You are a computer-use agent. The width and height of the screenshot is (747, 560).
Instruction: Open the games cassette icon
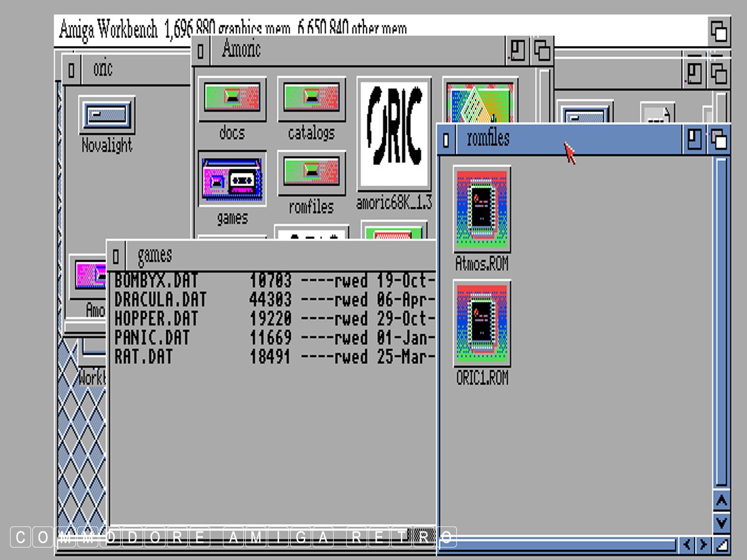click(x=232, y=179)
